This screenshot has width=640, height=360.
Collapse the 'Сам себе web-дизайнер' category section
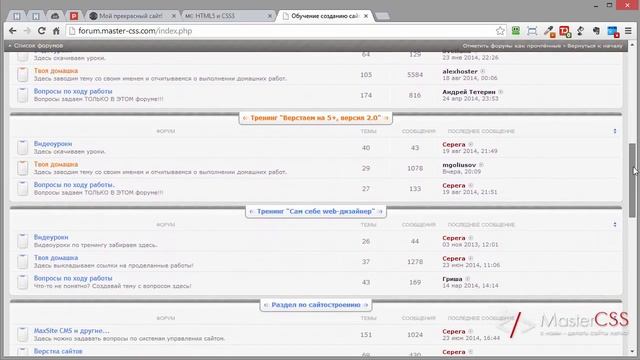[615, 224]
